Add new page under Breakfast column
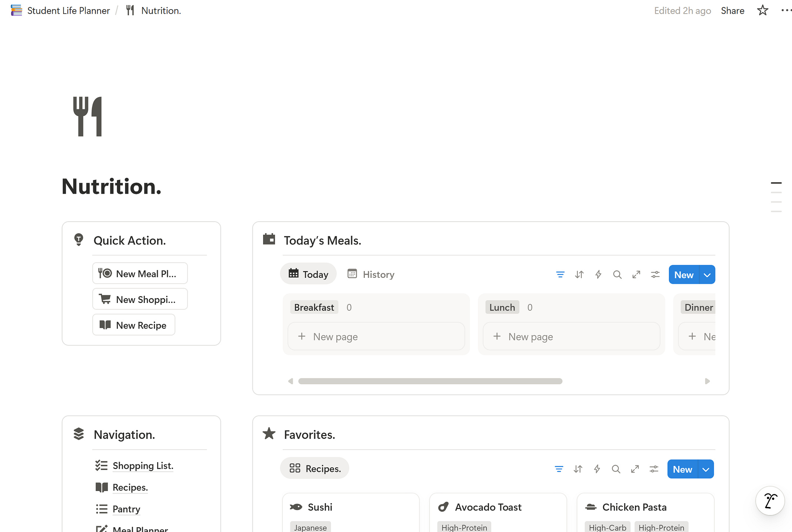 tap(376, 337)
